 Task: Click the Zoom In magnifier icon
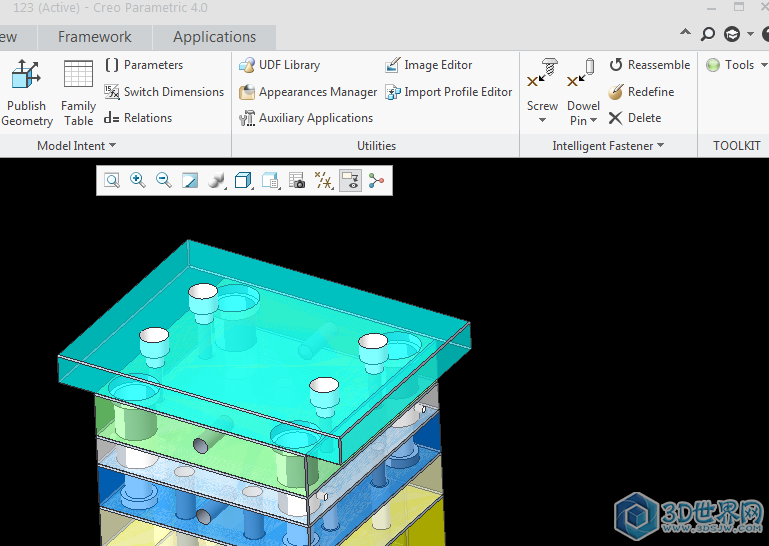(x=138, y=181)
